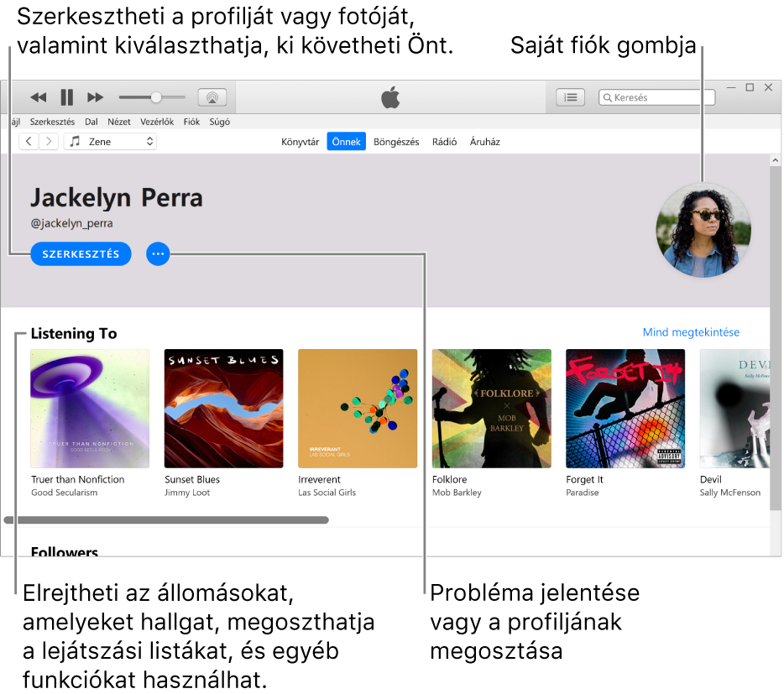784x694 pixels.
Task: Click the Apple logo in the display
Action: [390, 97]
